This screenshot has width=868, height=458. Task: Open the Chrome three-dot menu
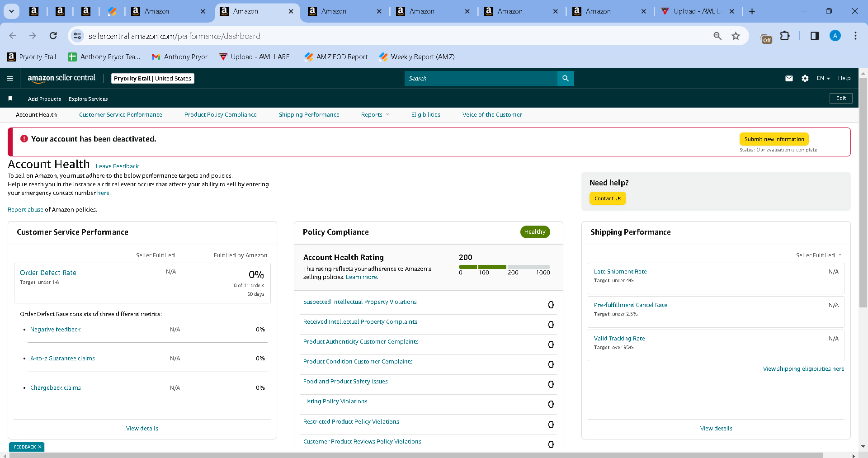[855, 36]
